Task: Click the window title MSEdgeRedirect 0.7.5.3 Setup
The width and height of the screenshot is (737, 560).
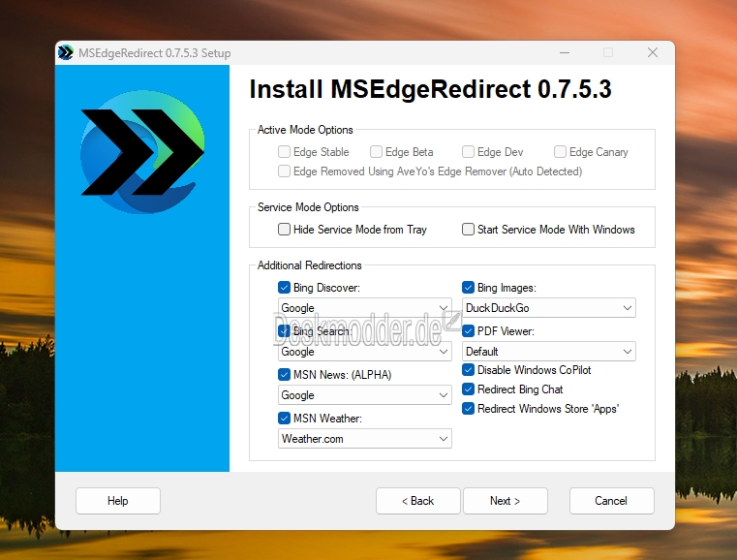Action: tap(155, 53)
